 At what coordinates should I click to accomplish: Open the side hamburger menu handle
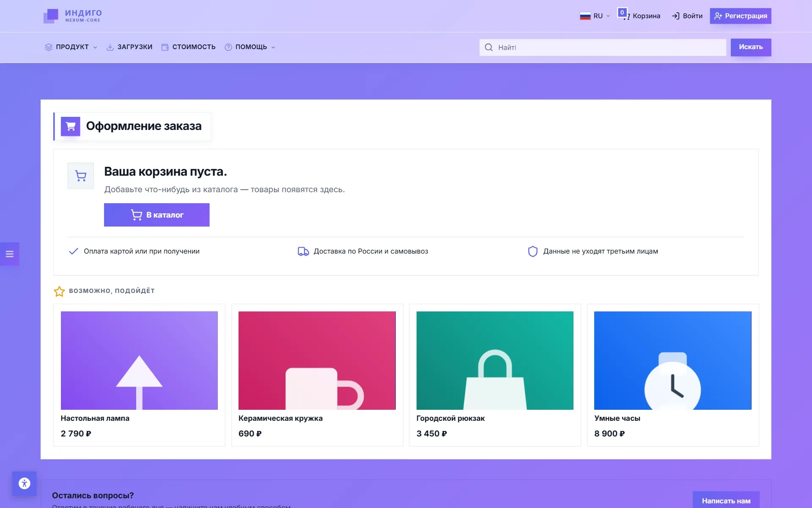pos(10,254)
